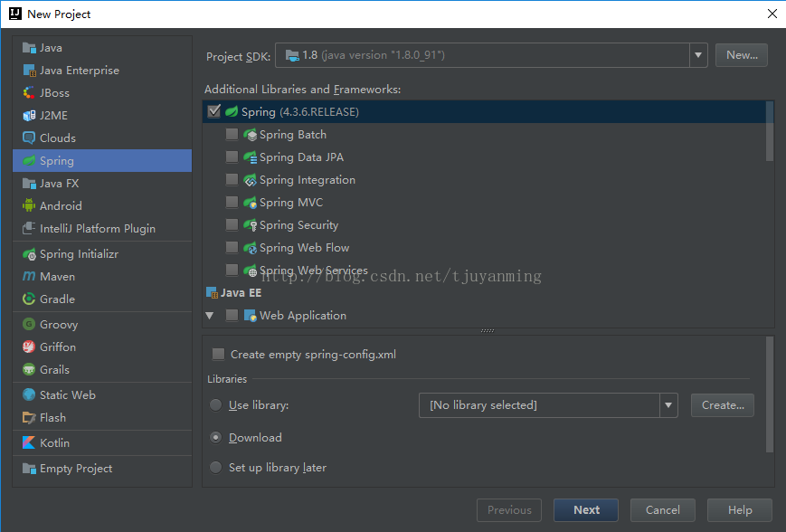The width and height of the screenshot is (786, 532).
Task: Check the Web Application checkbox
Action: point(232,315)
